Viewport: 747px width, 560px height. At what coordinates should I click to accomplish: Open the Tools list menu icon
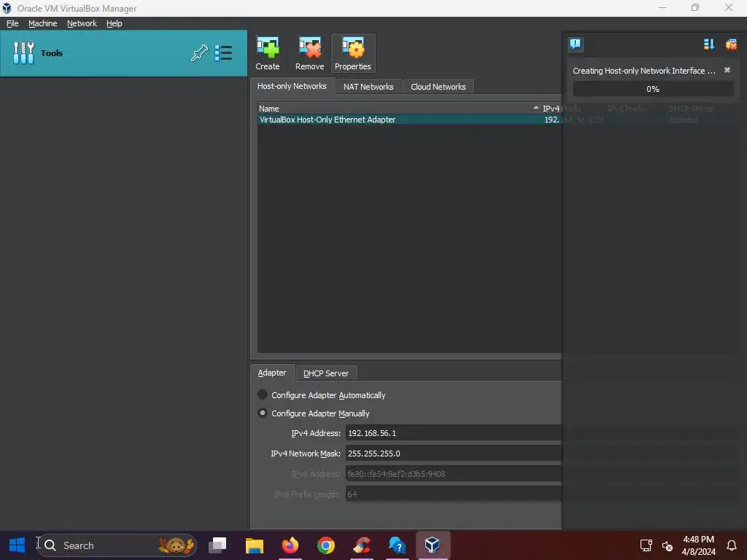[223, 52]
